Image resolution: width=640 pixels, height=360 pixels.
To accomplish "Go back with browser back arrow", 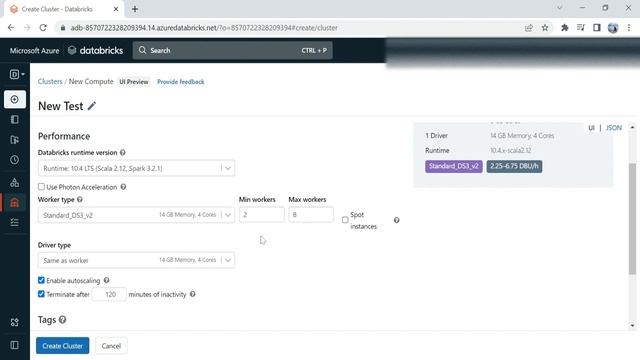I will [x=11, y=28].
